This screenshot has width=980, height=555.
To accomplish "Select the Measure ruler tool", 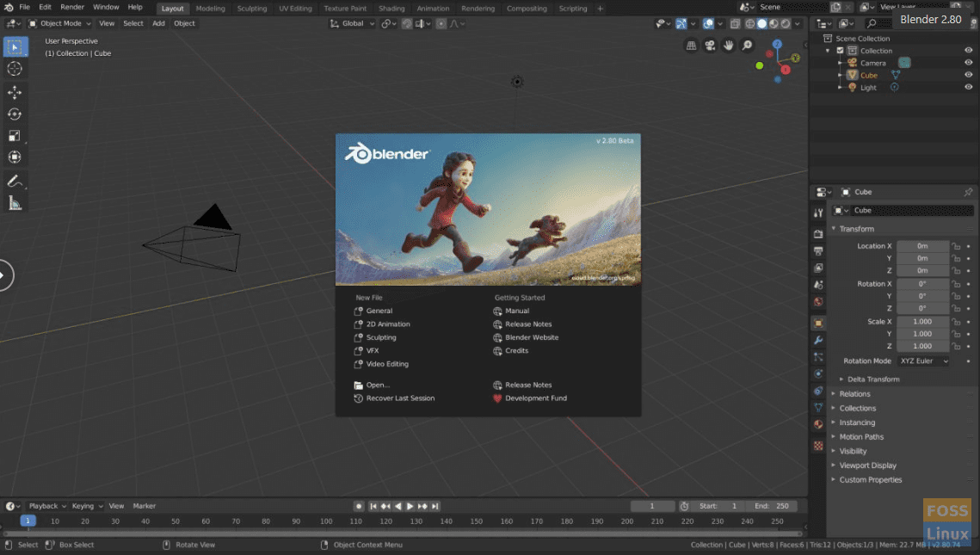I will [x=15, y=203].
